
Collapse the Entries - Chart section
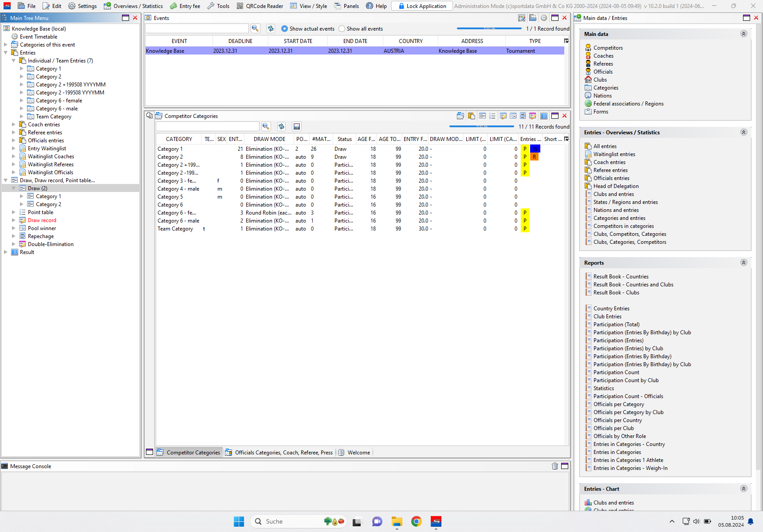pos(743,489)
